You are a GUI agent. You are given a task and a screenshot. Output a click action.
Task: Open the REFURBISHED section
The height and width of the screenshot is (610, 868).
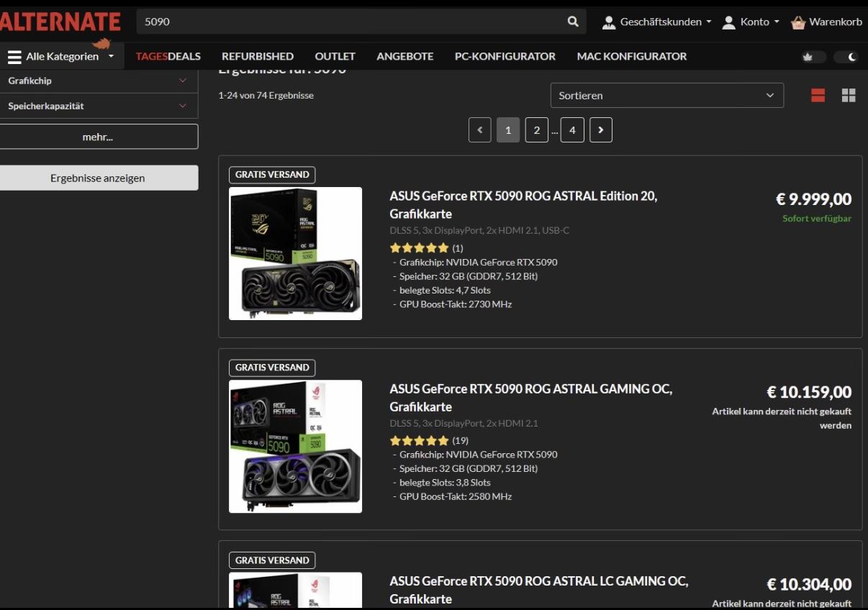pos(258,56)
